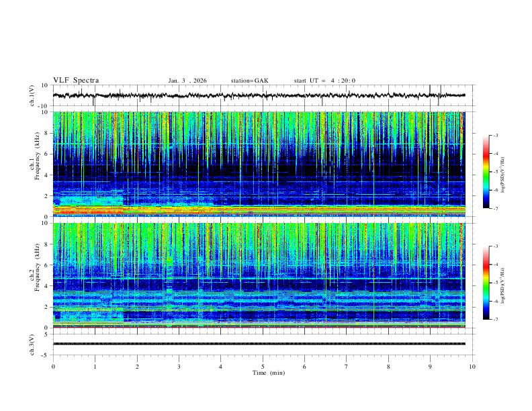Click the ch.2 color bar "log(PSD)" label
The image size is (532, 411).
503,286
